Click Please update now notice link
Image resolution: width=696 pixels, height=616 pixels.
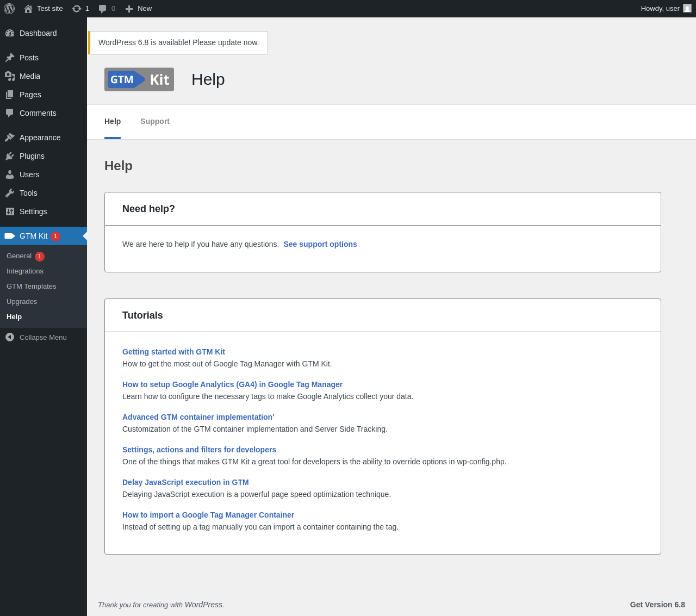pos(225,42)
